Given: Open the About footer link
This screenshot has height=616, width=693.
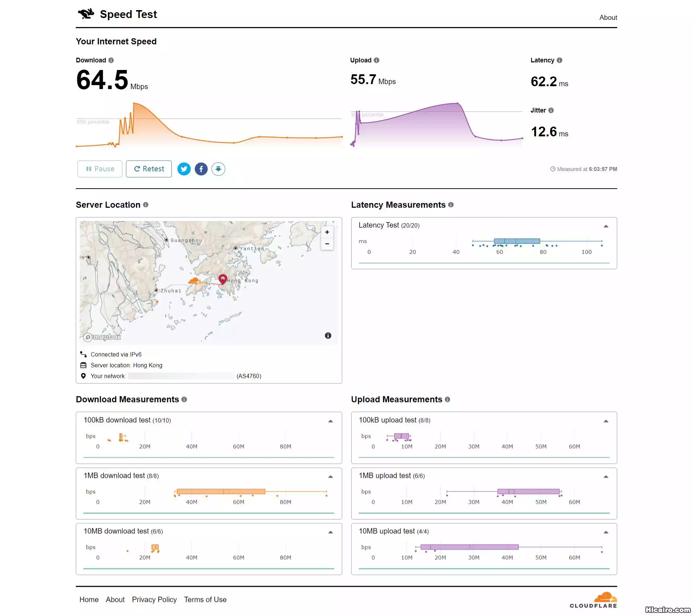Looking at the screenshot, I should point(115,599).
